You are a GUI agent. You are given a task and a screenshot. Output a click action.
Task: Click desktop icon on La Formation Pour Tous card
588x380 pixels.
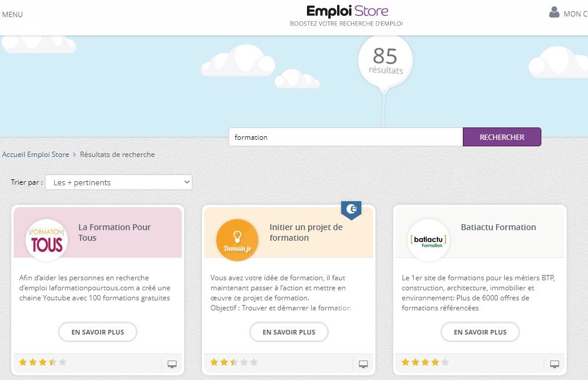tap(172, 364)
